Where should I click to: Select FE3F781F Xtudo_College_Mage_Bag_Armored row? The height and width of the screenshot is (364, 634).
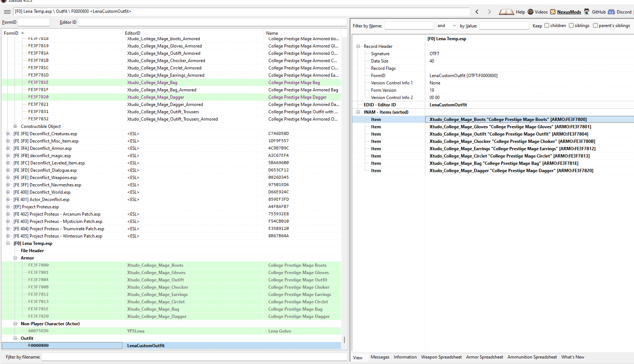pos(171,90)
